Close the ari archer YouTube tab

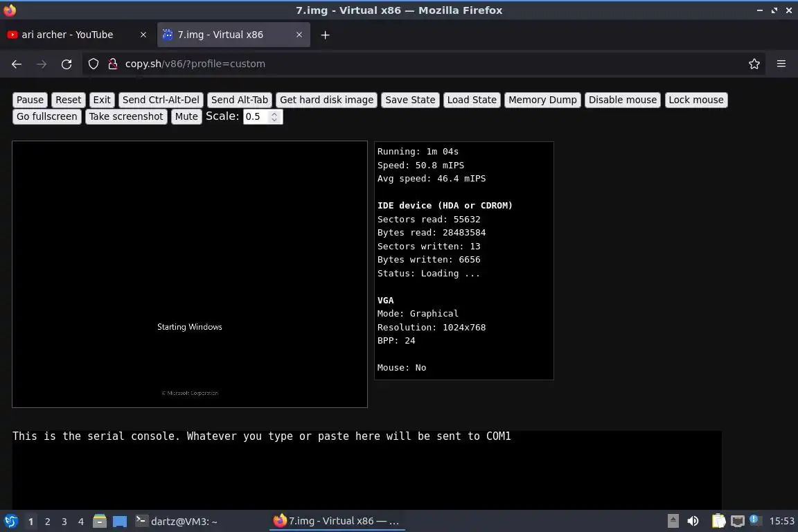143,35
